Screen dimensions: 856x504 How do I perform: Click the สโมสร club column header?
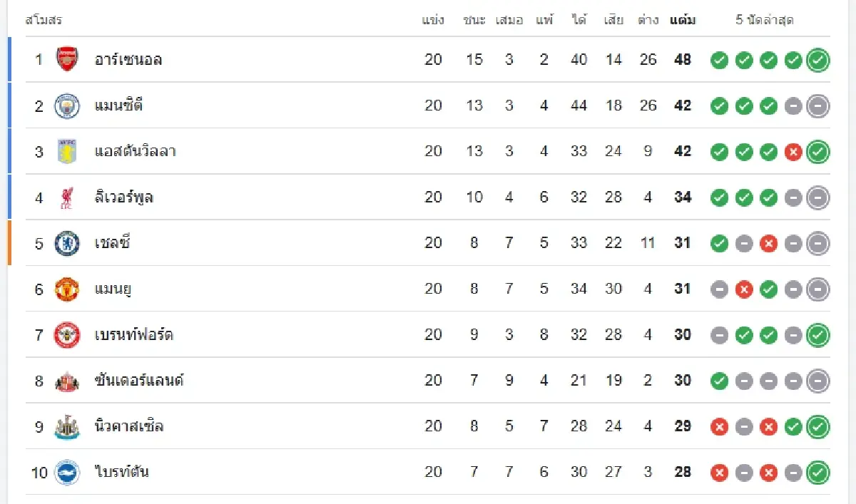click(x=44, y=20)
